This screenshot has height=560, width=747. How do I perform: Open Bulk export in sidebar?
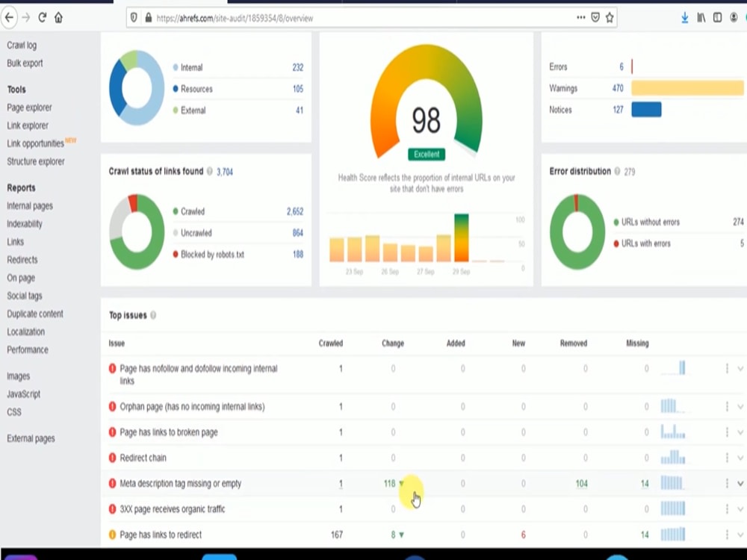25,63
